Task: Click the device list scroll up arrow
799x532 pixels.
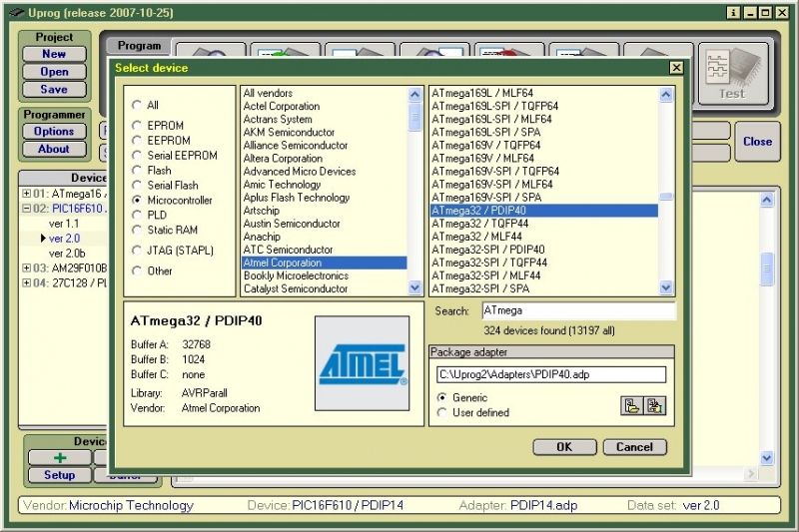Action: [665, 94]
